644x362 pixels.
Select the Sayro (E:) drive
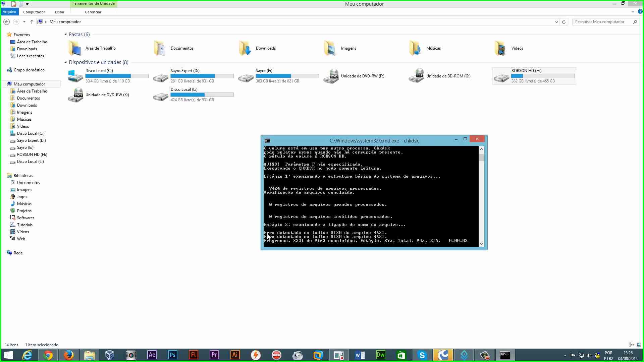(x=278, y=76)
